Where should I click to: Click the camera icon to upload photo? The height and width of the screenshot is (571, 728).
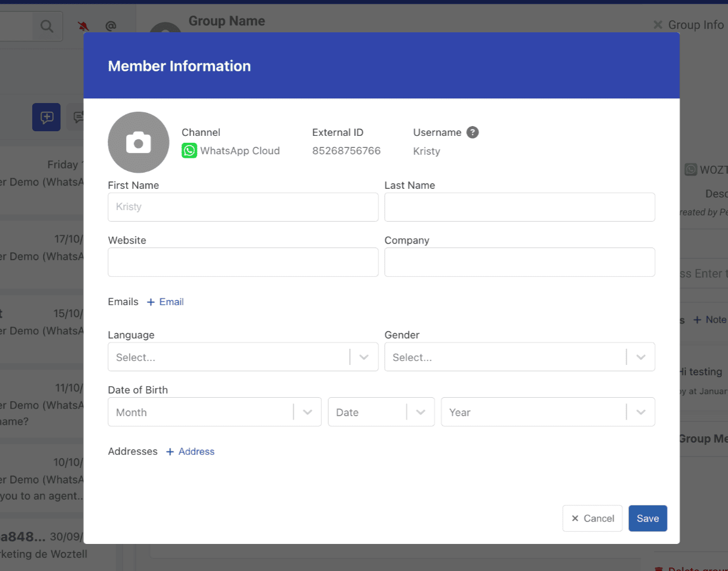tap(138, 142)
